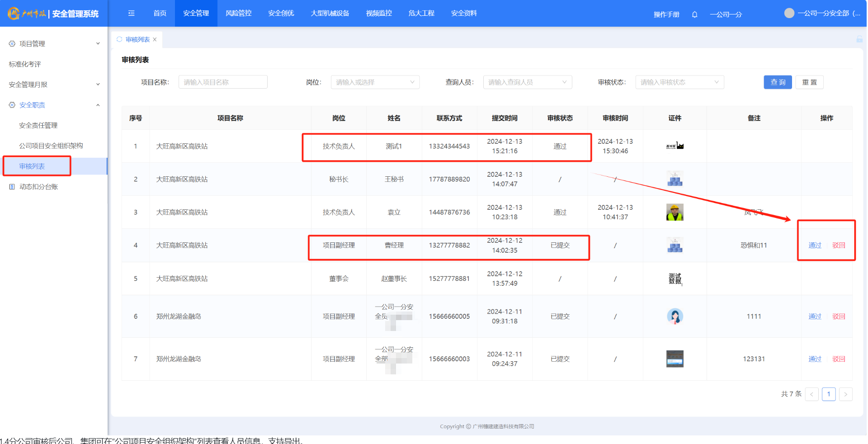Click the refresh icon on 审核列表 tab
Image resolution: width=868 pixels, height=444 pixels.
[119, 39]
